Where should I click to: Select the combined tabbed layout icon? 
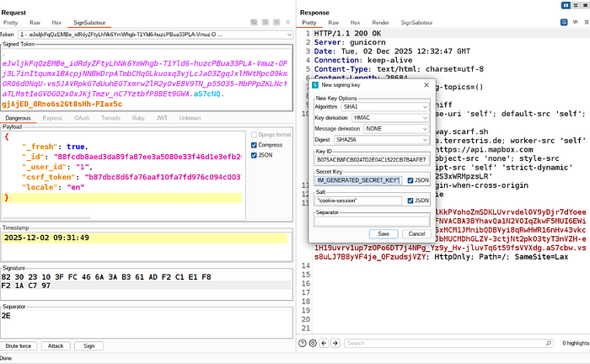click(585, 5)
